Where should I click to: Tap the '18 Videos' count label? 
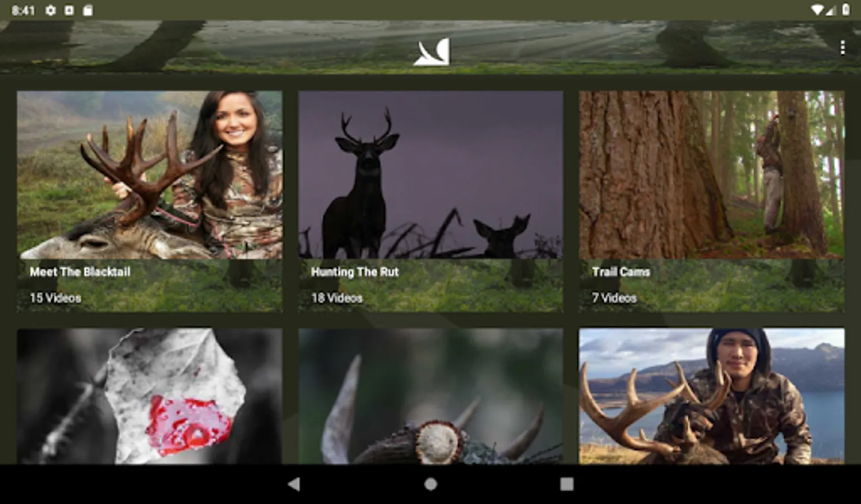pos(337,298)
